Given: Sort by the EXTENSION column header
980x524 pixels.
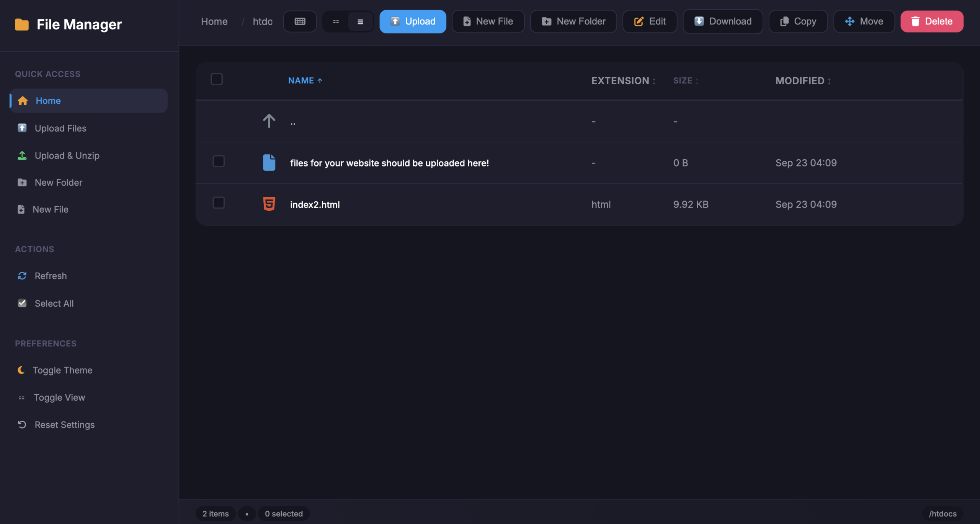Looking at the screenshot, I should (624, 81).
